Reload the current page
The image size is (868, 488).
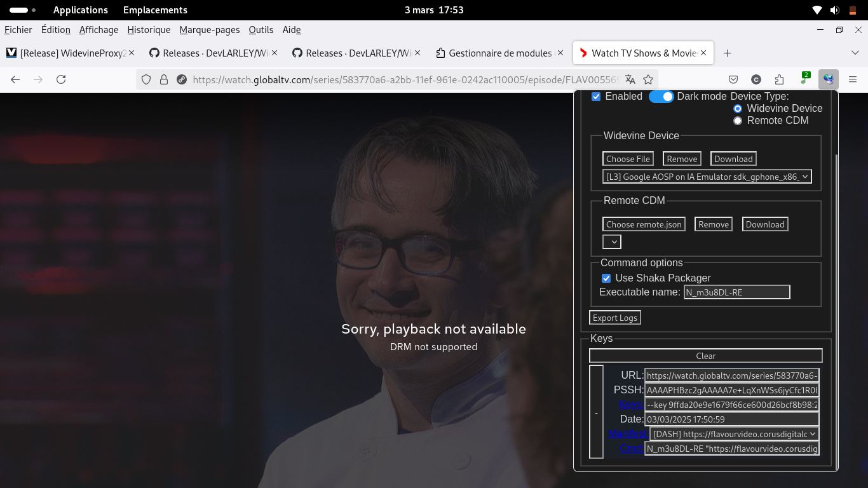[61, 79]
